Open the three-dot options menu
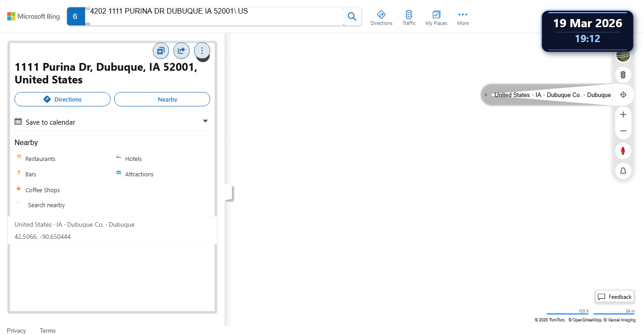The width and height of the screenshot is (644, 335). (202, 51)
